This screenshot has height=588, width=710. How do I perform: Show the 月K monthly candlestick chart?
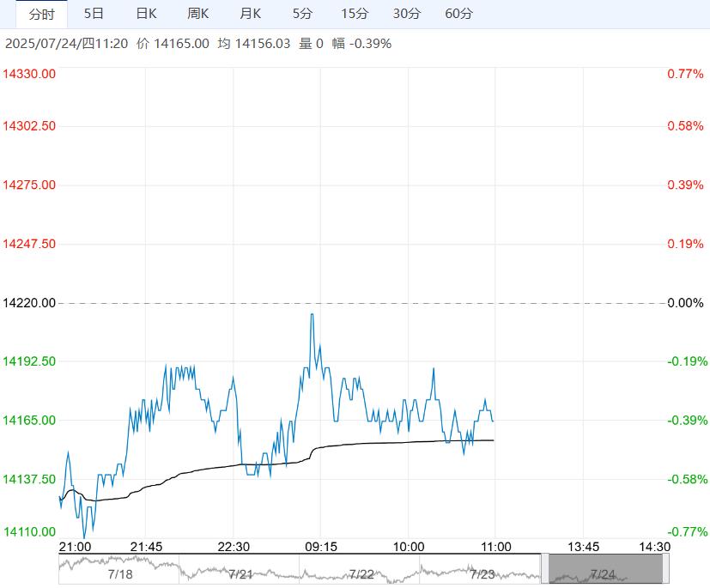click(251, 14)
